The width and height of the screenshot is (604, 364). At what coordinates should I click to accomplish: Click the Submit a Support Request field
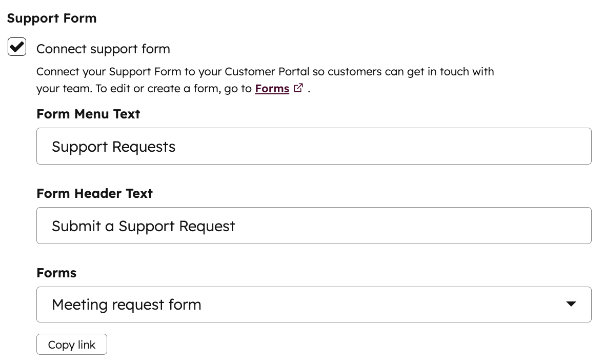314,226
